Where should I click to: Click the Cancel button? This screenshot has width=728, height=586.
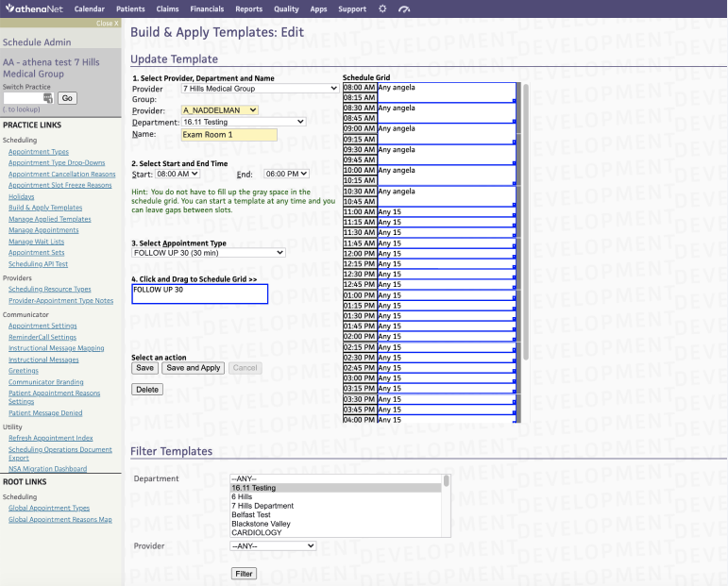point(245,368)
